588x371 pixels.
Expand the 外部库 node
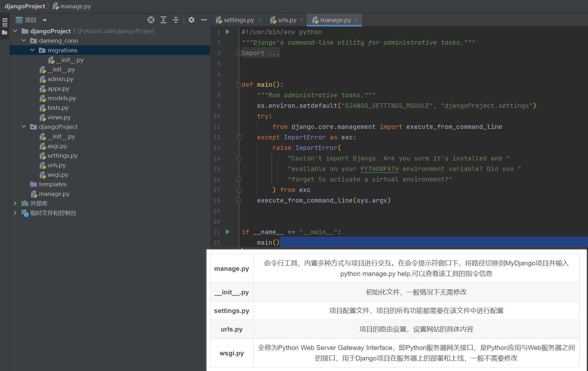15,203
